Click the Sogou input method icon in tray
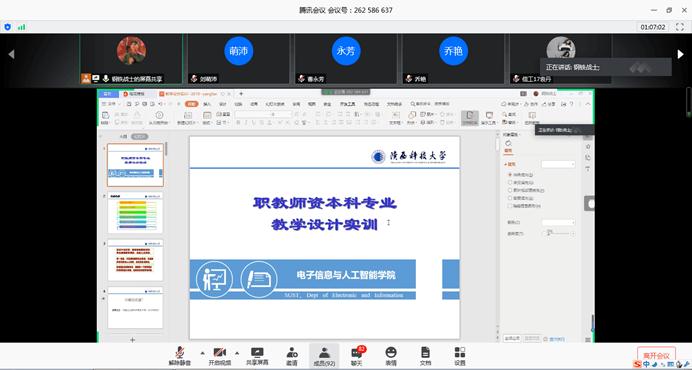 [x=636, y=364]
